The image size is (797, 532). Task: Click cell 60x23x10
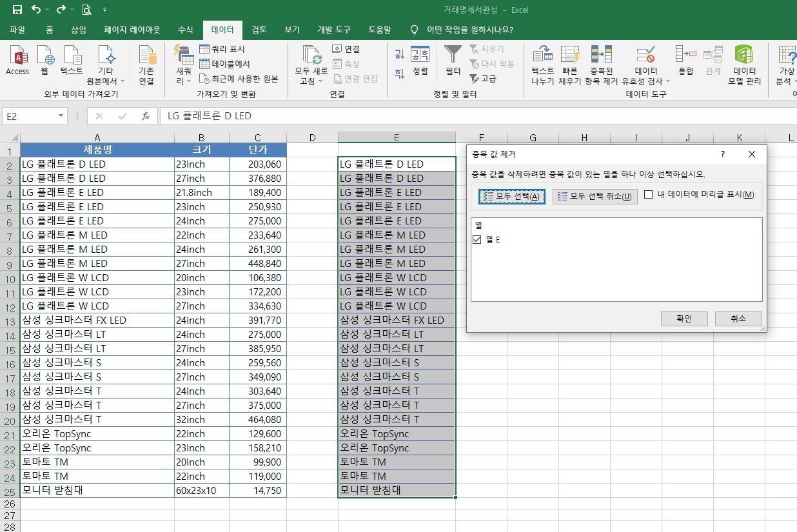pyautogui.click(x=202, y=490)
